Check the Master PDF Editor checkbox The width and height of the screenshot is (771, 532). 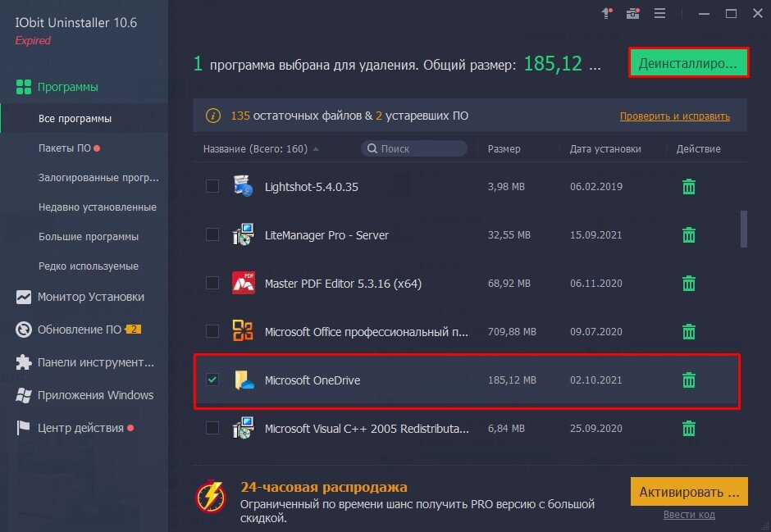212,283
